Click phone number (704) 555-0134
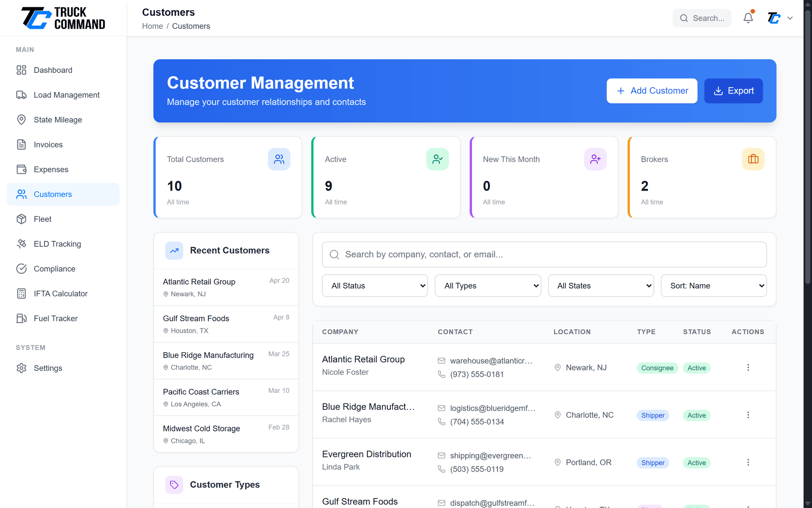Image resolution: width=812 pixels, height=508 pixels. point(477,422)
